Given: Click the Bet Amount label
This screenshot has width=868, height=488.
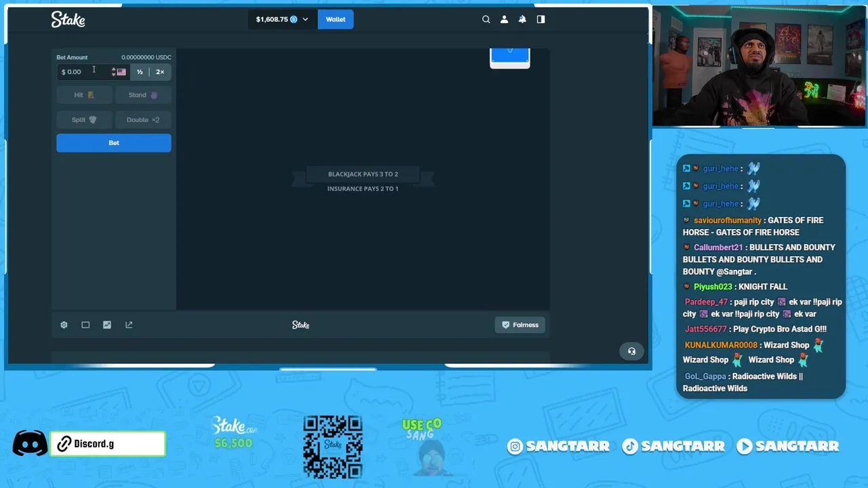Looking at the screenshot, I should point(72,58).
